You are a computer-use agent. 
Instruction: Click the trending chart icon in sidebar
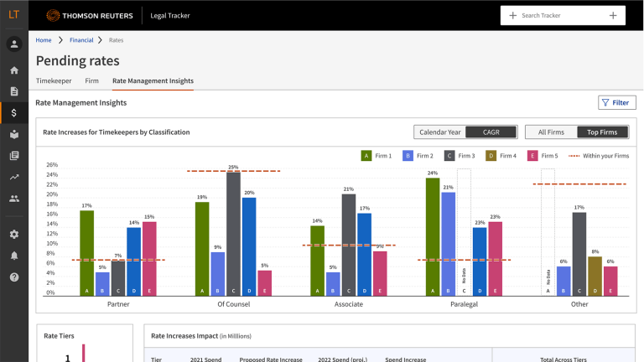click(13, 177)
